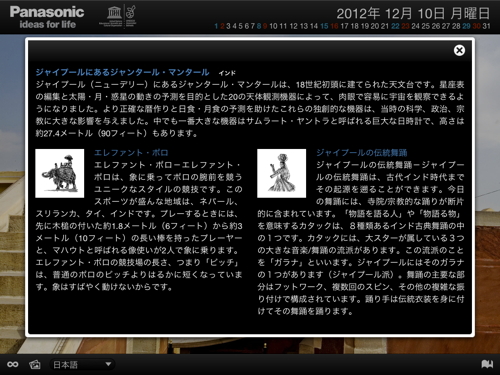Tap the Panasonic ideas for life logo
Viewport: 500px width, 375px height.
[x=47, y=17]
